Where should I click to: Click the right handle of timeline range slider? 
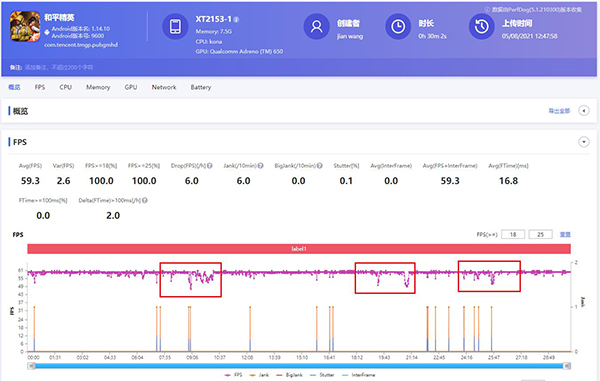coord(567,366)
